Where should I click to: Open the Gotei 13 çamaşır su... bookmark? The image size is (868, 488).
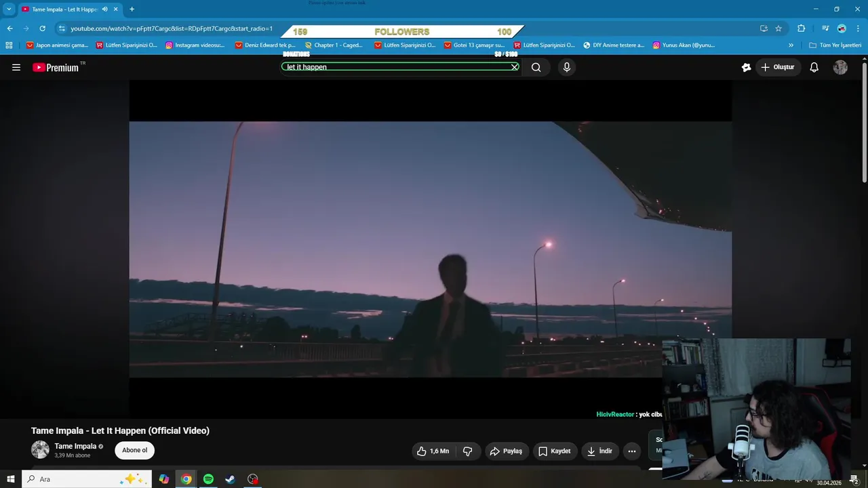coord(474,45)
